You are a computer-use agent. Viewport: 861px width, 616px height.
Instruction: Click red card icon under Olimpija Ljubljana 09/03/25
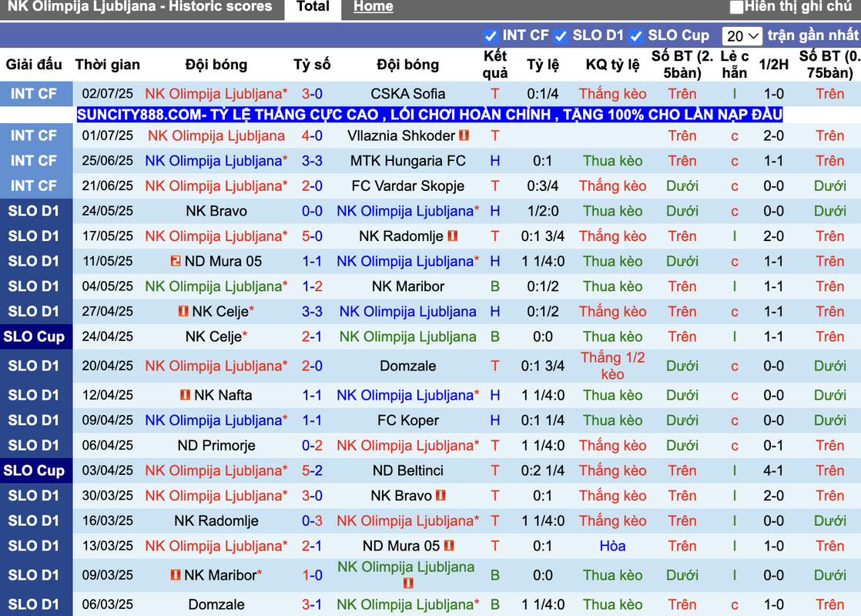pyautogui.click(x=408, y=583)
